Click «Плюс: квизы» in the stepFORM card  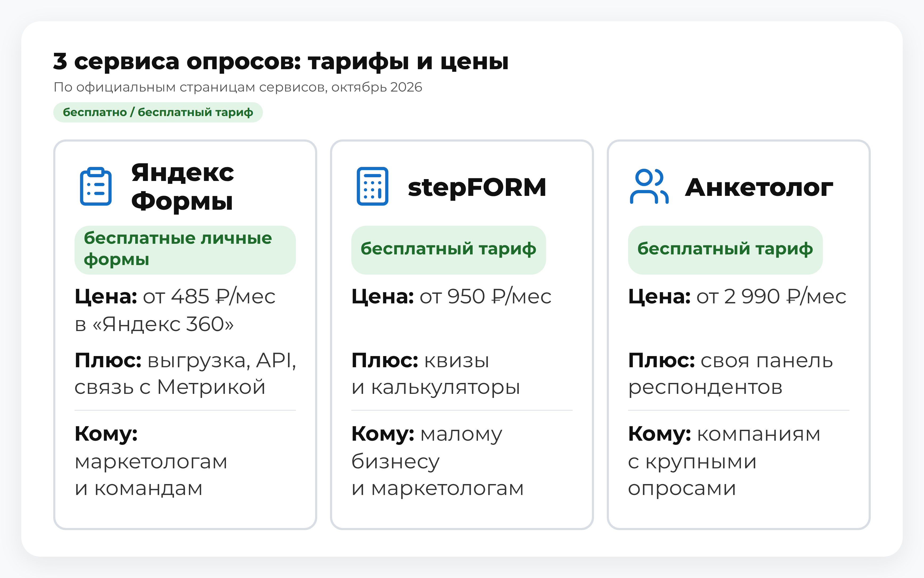click(420, 361)
